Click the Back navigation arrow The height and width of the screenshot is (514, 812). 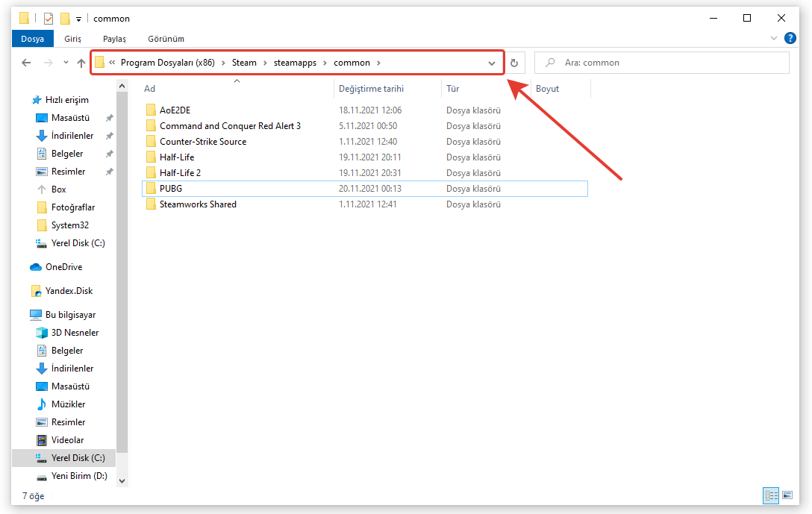pyautogui.click(x=26, y=63)
